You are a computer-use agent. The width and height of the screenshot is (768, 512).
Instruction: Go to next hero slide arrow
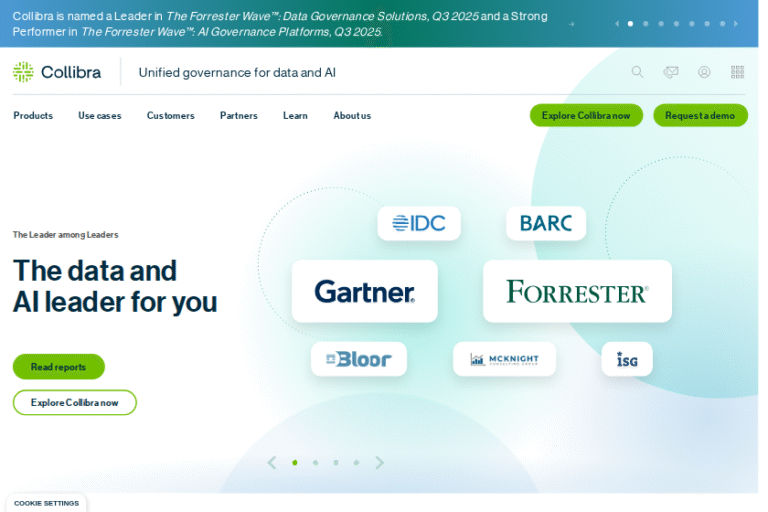(380, 463)
